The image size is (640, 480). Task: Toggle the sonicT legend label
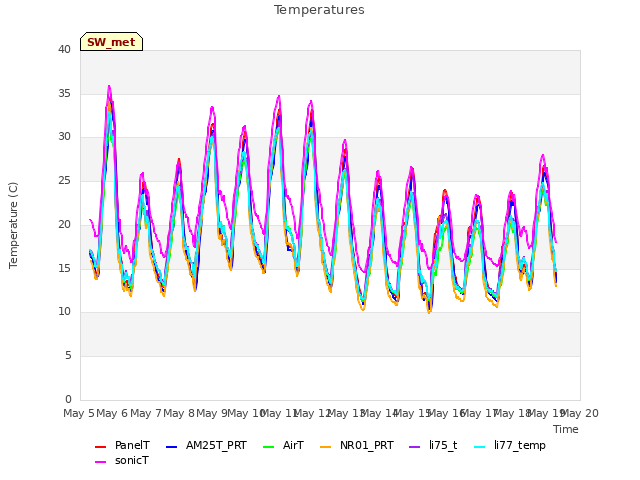coord(132,460)
